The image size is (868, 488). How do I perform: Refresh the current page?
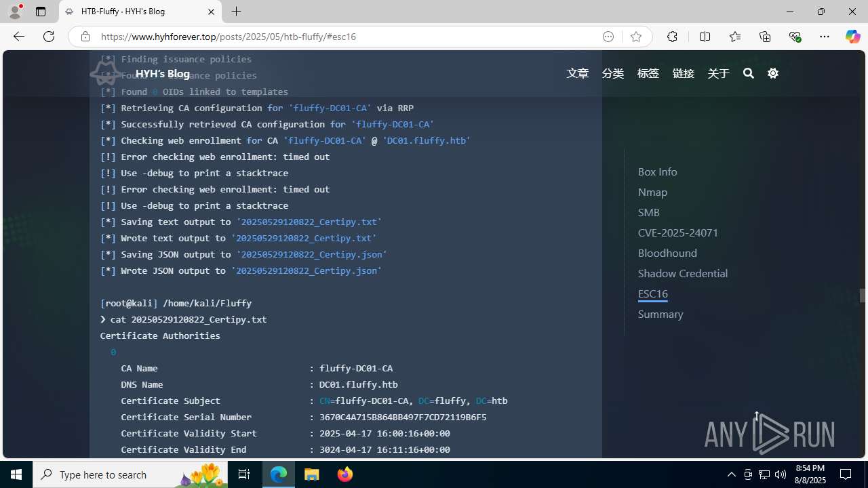pyautogui.click(x=49, y=37)
